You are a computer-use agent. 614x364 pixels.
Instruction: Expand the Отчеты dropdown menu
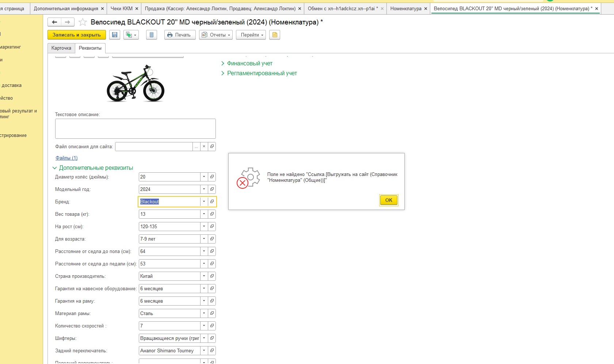(x=216, y=35)
